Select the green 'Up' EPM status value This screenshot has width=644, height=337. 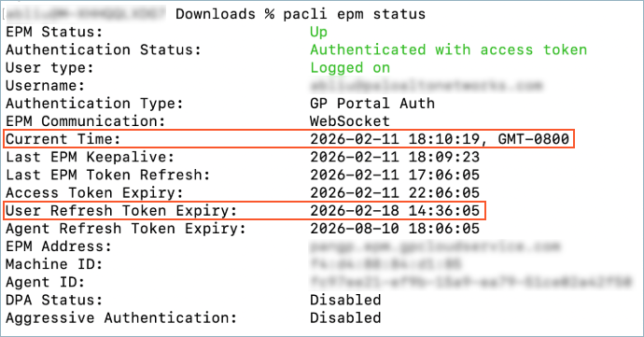pyautogui.click(x=318, y=32)
